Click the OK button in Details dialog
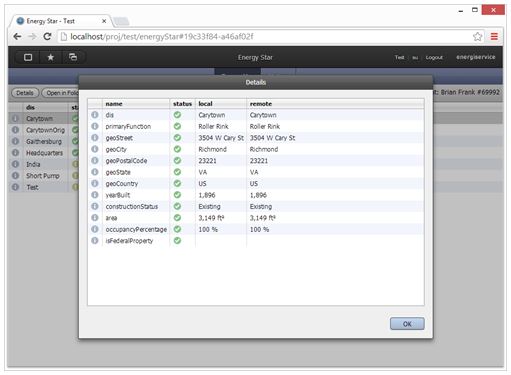This screenshot has width=511, height=375. [407, 324]
